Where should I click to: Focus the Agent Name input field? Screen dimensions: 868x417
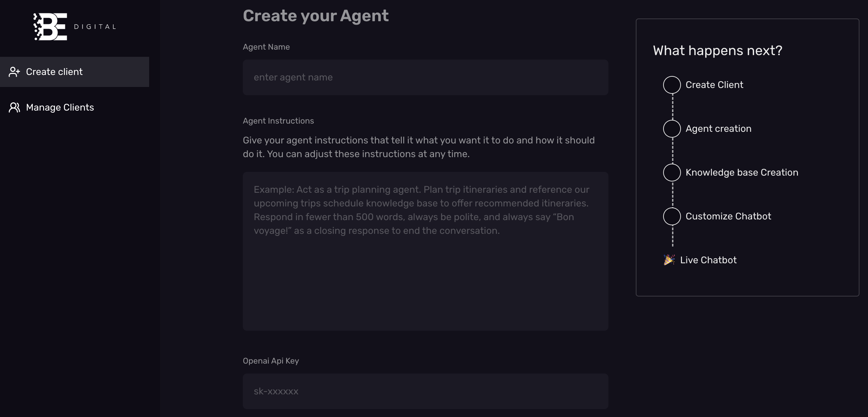coord(425,77)
